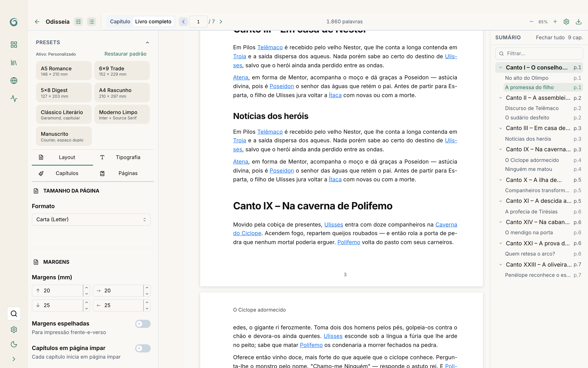Open the globe icon in sidebar

pos(14,81)
